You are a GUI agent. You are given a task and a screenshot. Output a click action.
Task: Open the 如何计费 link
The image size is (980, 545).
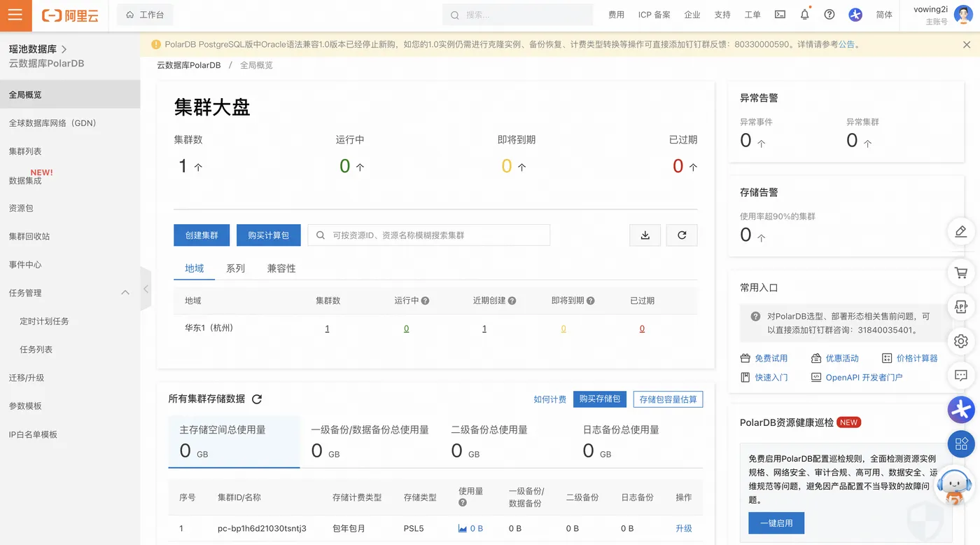(549, 399)
